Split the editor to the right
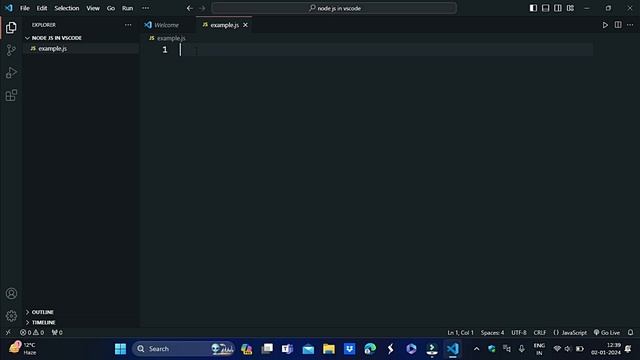The image size is (640, 360). tap(618, 25)
